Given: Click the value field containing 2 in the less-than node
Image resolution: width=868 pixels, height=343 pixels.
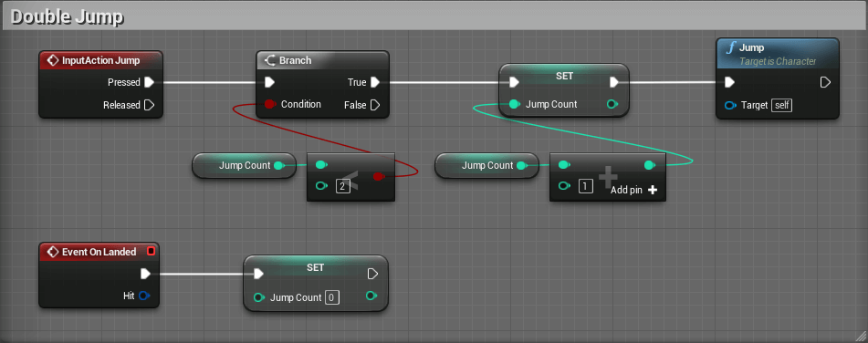Looking at the screenshot, I should (342, 186).
